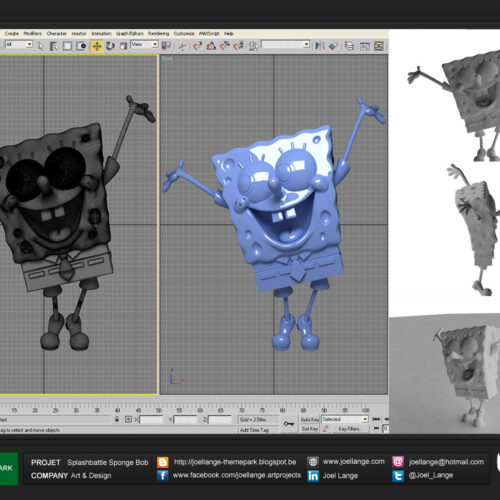Click Go to Start playback button
This screenshot has width=500, height=500.
(376, 419)
